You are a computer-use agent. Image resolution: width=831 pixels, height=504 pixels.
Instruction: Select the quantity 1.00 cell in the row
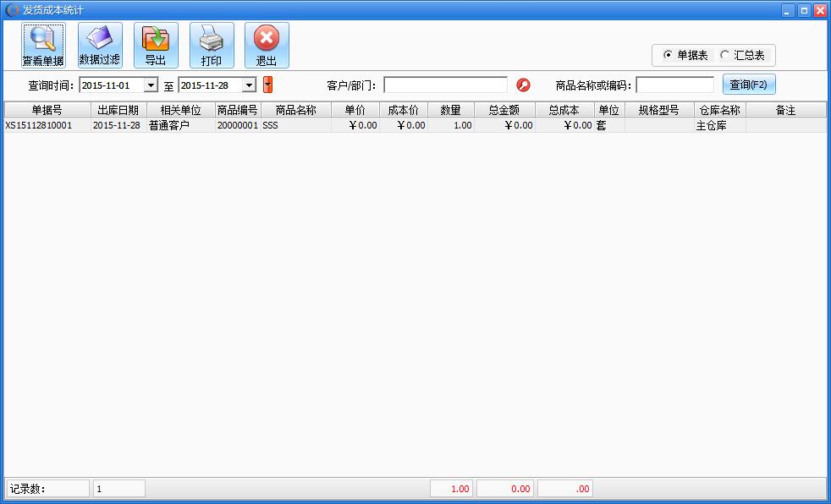pos(451,125)
